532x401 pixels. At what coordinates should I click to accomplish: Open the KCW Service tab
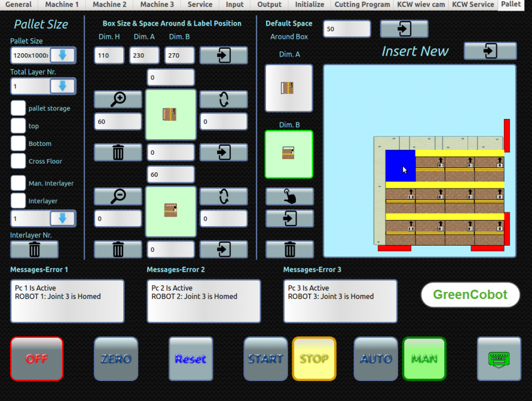click(473, 5)
